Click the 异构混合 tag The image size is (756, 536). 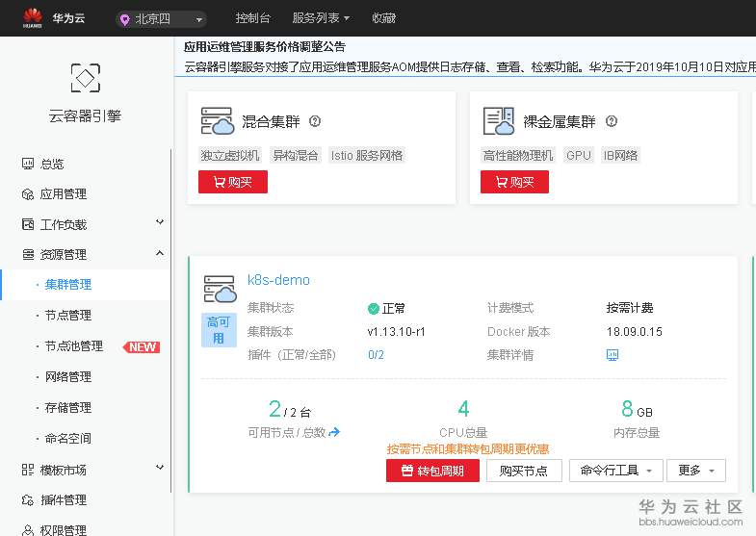[x=295, y=155]
